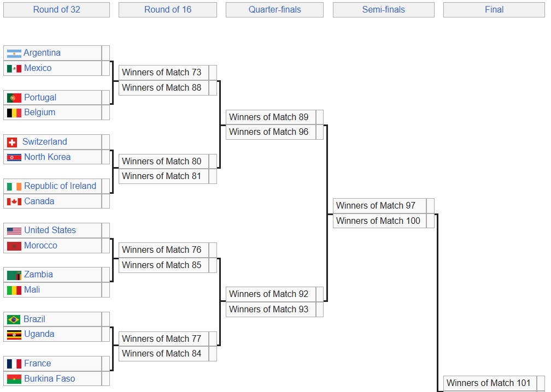Click the Canada flag icon

(x=14, y=201)
